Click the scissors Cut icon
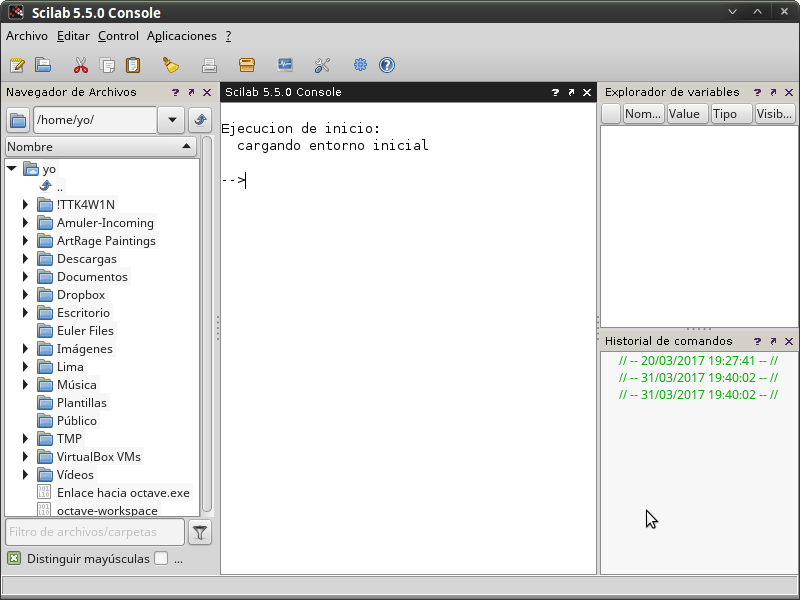This screenshot has width=800, height=600. pos(81,66)
